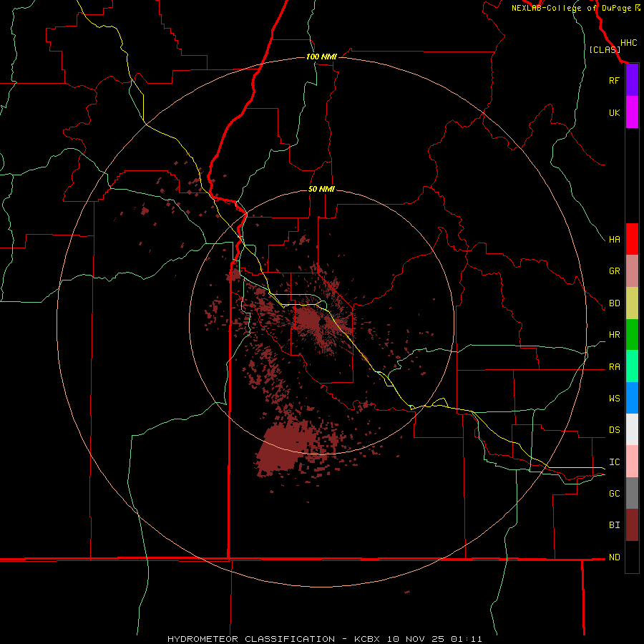Click the red HA legend swatch

click(x=632, y=239)
